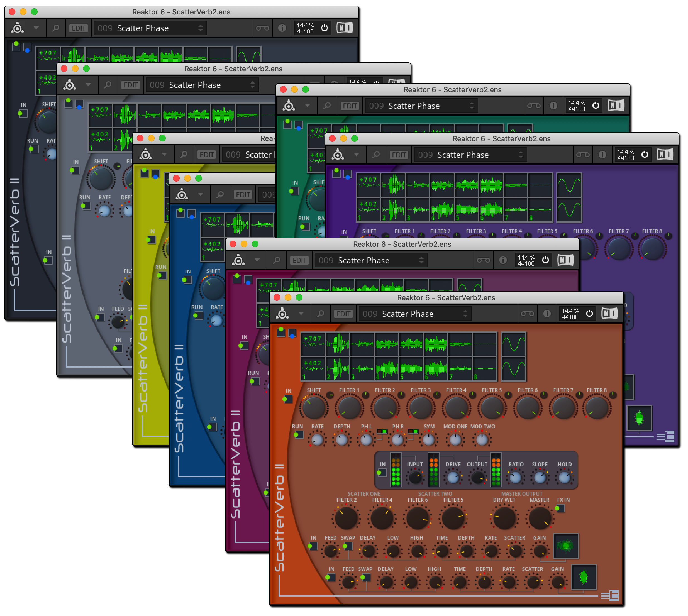Click the headphones preview icon in the orange toolbar
The width and height of the screenshot is (688, 616).
[x=527, y=314]
